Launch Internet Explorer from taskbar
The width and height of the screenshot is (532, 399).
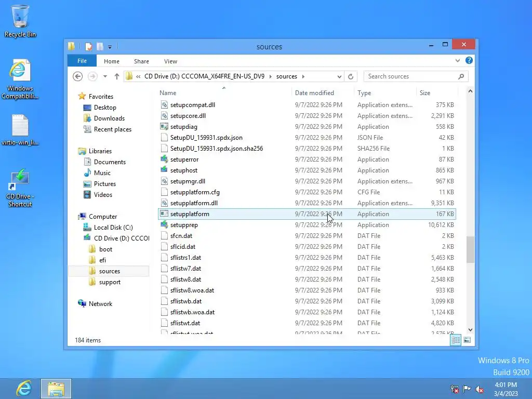(24, 389)
